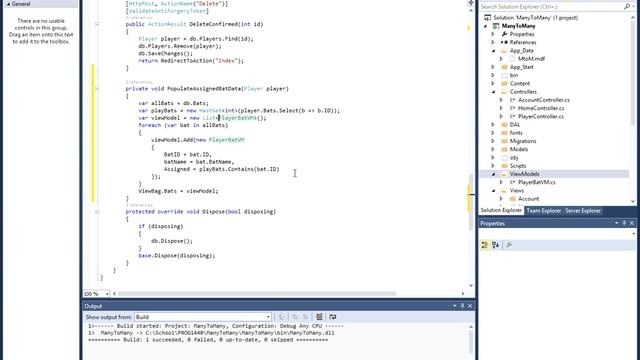This screenshot has width=640, height=360.
Task: Select fonts folder
Action: (516, 133)
